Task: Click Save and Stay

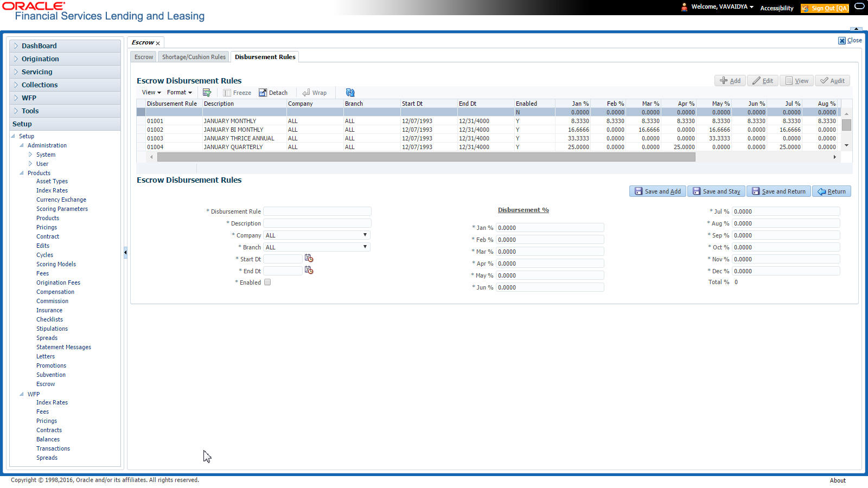Action: [x=717, y=191]
